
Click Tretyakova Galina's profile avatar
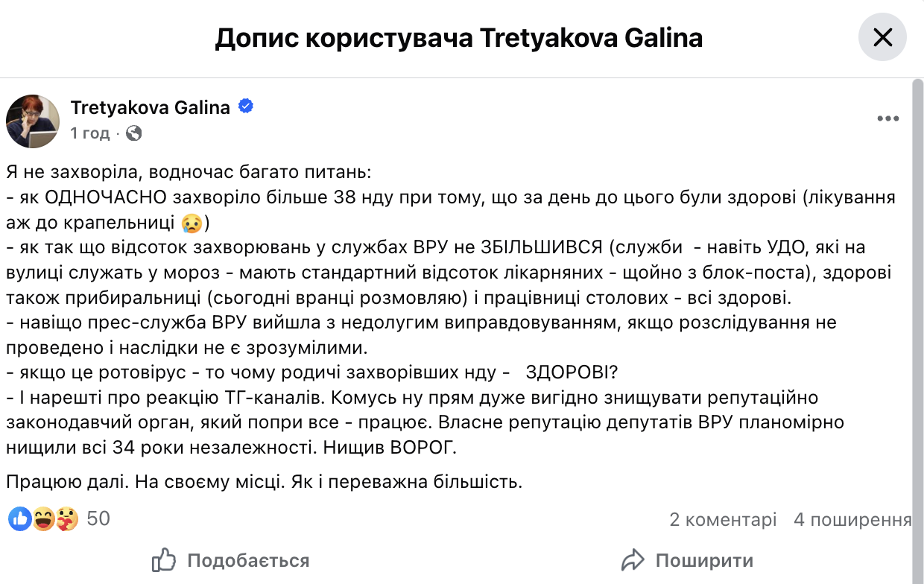pyautogui.click(x=33, y=121)
